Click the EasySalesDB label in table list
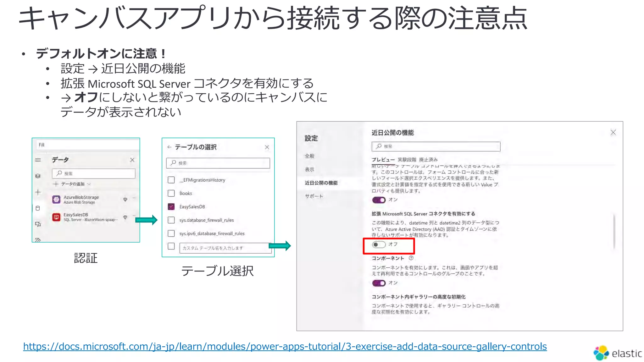The image size is (644, 362). 192,206
